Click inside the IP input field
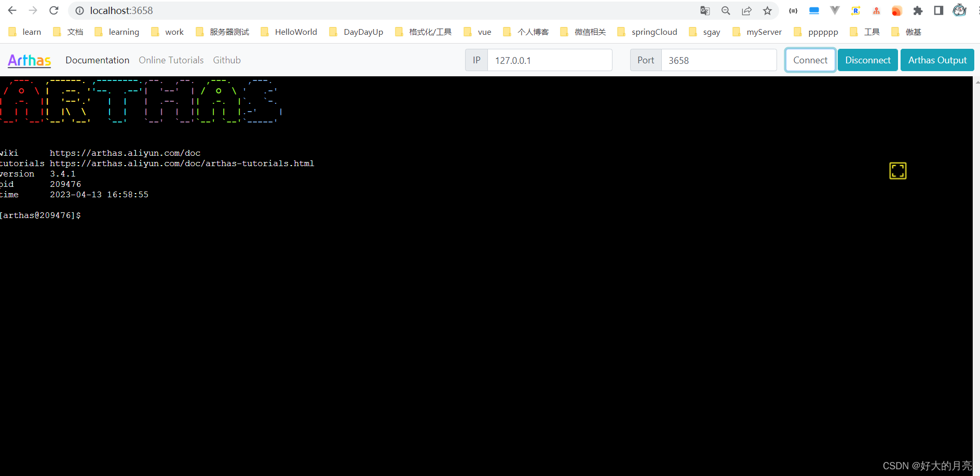Screen dimensions: 980x476 [549, 60]
